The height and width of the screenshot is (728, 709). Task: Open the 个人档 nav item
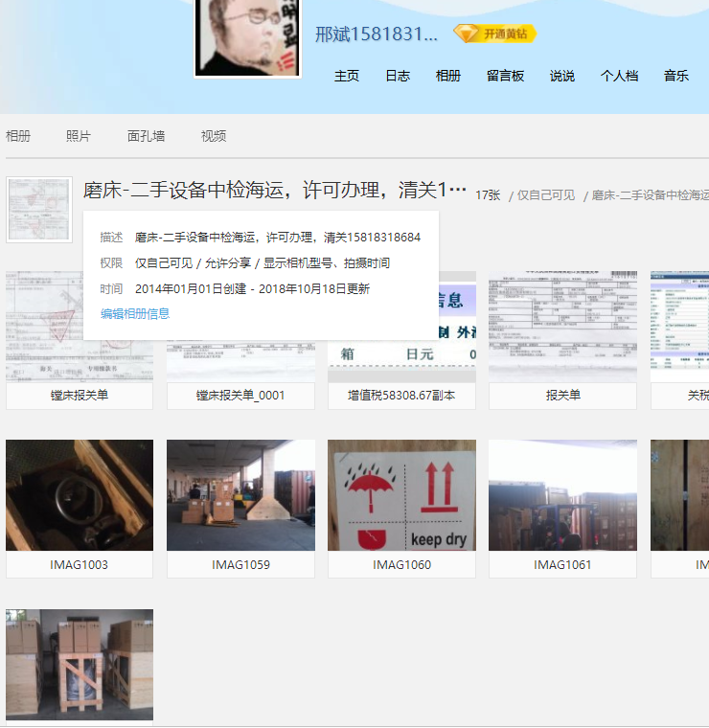(x=619, y=76)
